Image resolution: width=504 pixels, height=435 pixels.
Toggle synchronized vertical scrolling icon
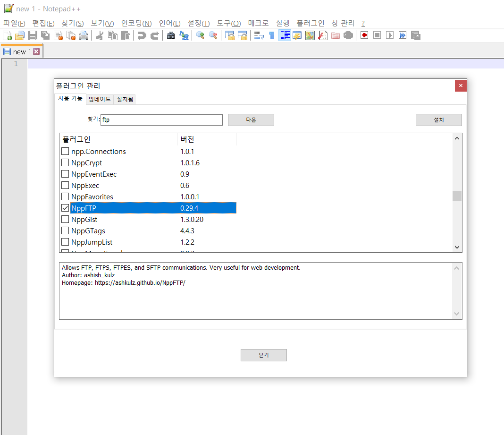tap(229, 35)
